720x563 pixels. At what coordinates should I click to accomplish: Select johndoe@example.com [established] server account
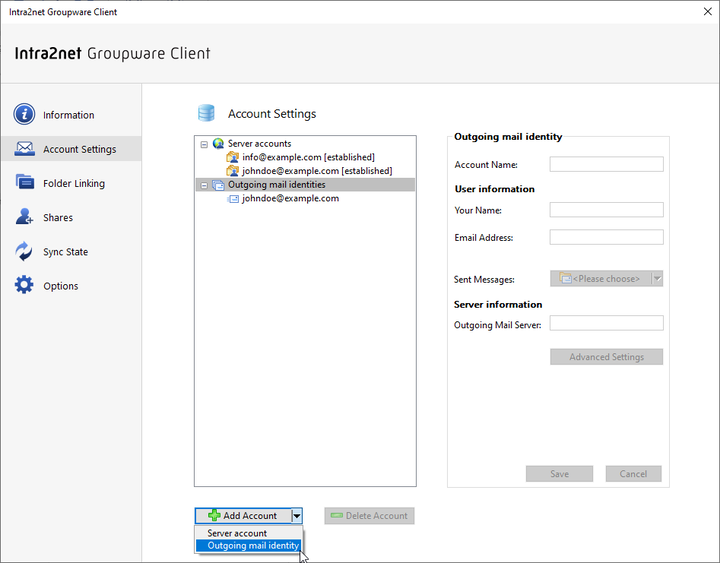click(x=317, y=171)
